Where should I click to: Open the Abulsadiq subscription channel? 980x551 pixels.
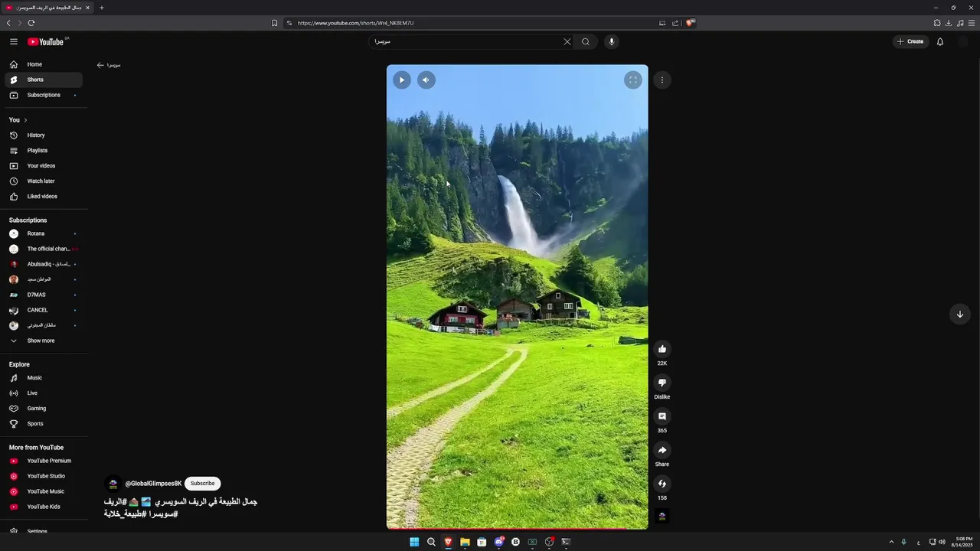44,264
